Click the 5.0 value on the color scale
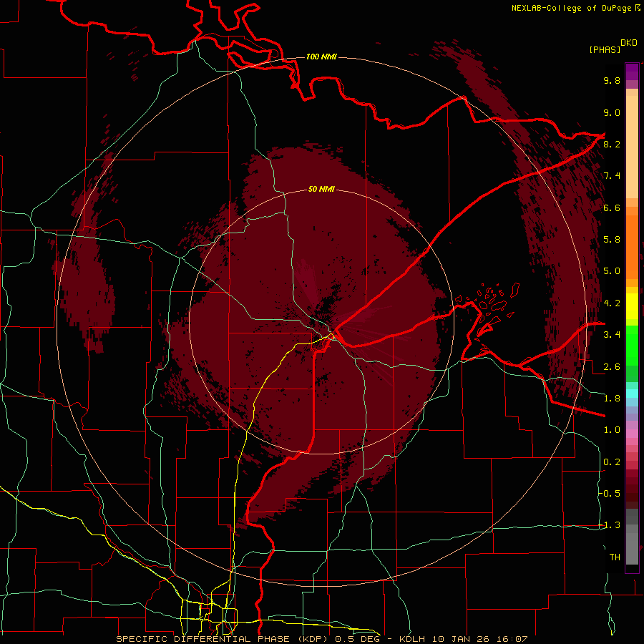The image size is (644, 644). pos(612,271)
